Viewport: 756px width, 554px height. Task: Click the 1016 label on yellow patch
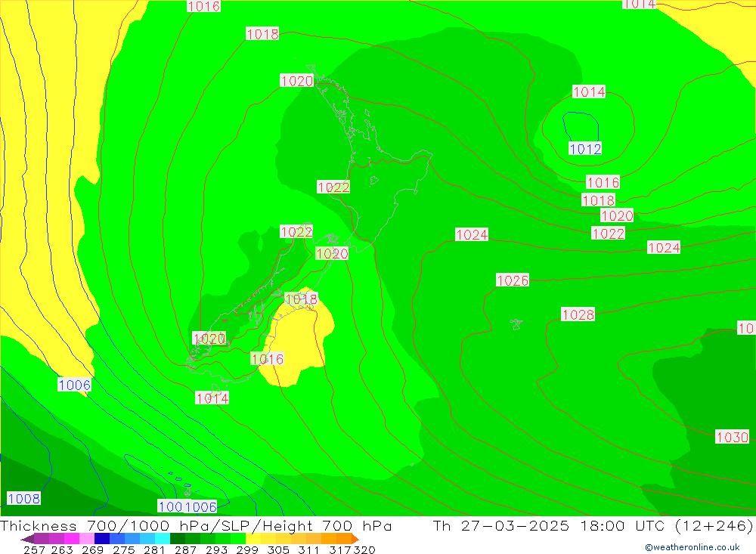point(267,359)
